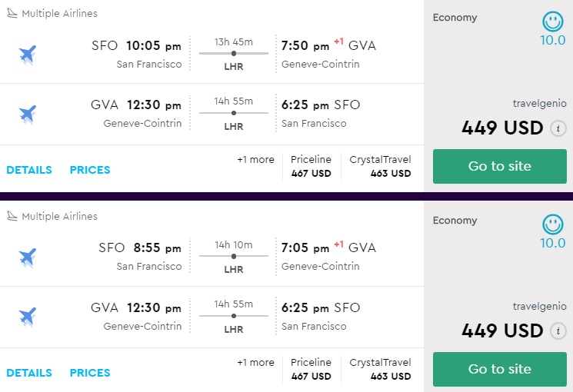Viewport: 573px width, 392px height.
Task: Expand PRICES for the first flight result
Action: 90,170
